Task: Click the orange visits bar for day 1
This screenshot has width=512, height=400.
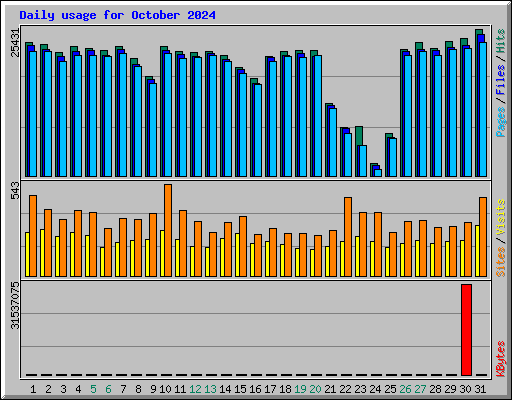Action: click(x=33, y=236)
